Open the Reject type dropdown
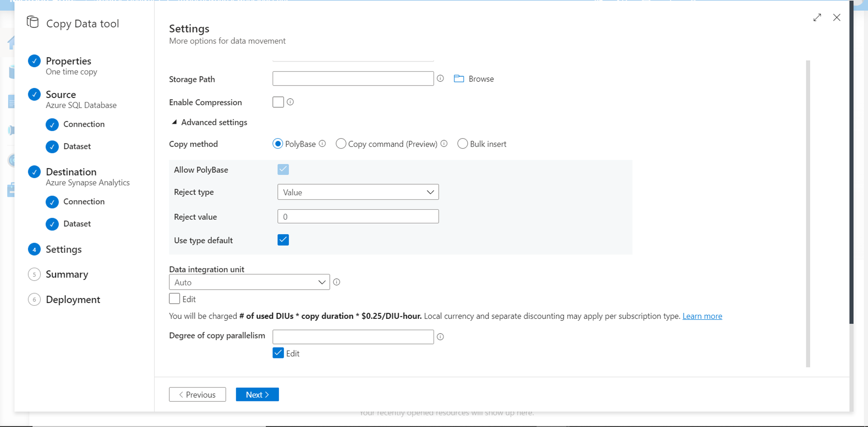Screen dimensions: 868x427 coord(358,192)
